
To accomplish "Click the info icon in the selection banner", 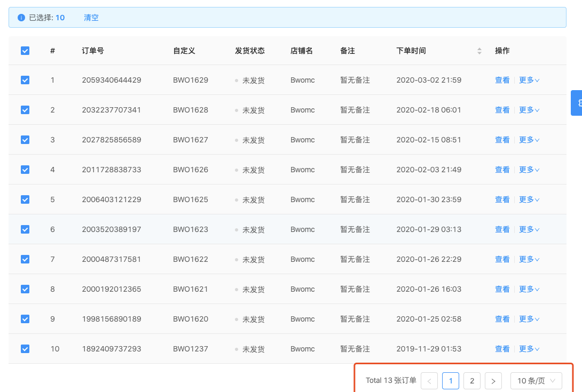I will 20,17.
